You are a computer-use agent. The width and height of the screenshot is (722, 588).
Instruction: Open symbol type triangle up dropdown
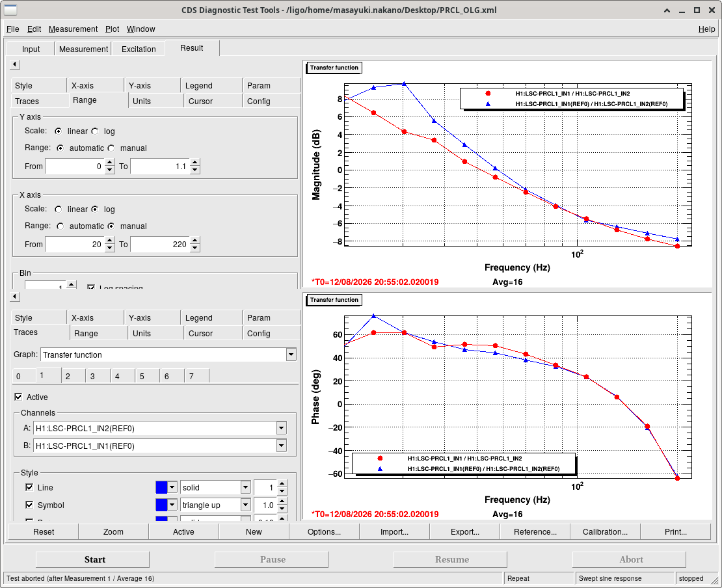click(x=245, y=505)
